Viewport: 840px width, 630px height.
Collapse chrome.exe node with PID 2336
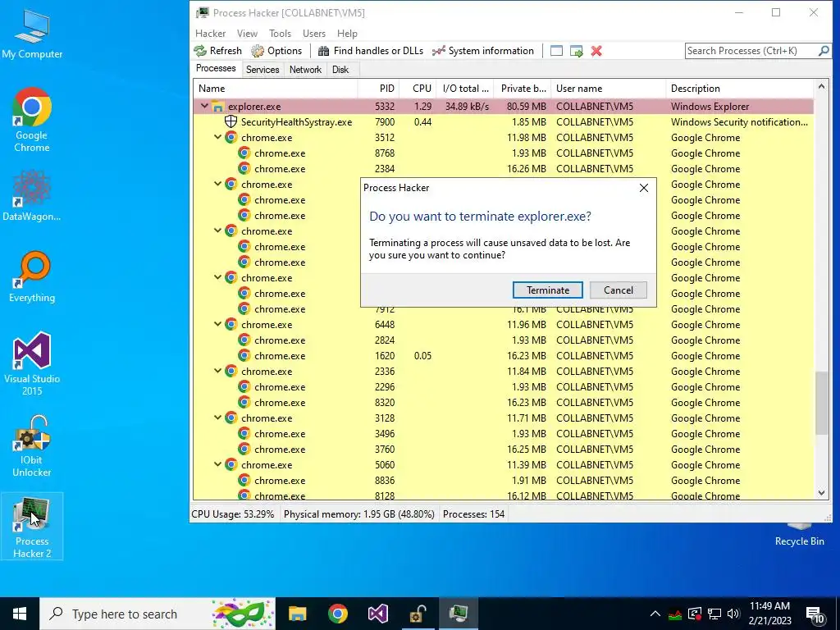(217, 371)
